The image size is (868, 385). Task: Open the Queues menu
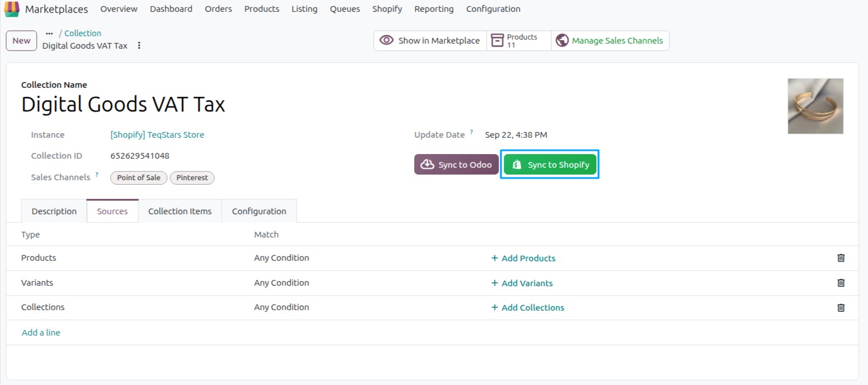click(345, 9)
